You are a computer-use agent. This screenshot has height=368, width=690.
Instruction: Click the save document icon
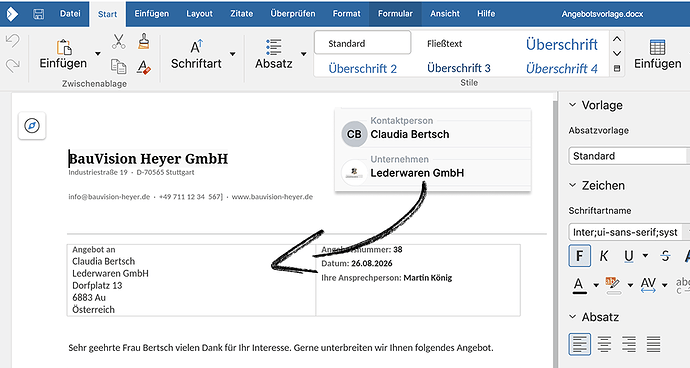39,14
